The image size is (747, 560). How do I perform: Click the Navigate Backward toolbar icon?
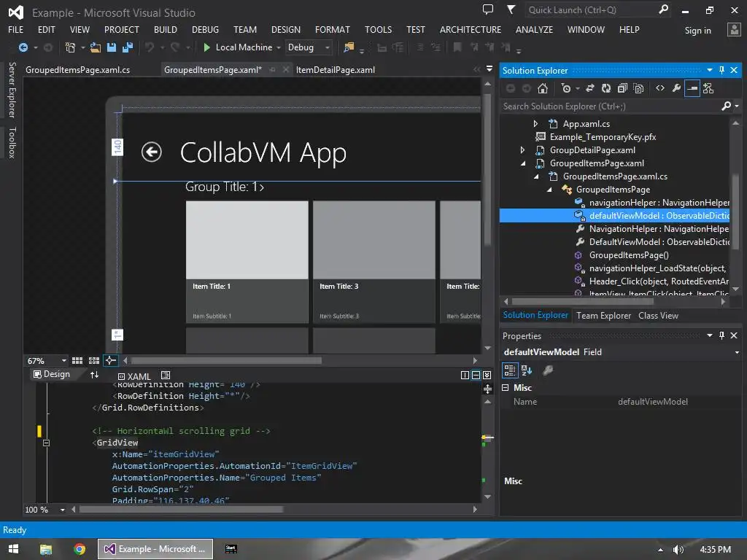point(23,47)
